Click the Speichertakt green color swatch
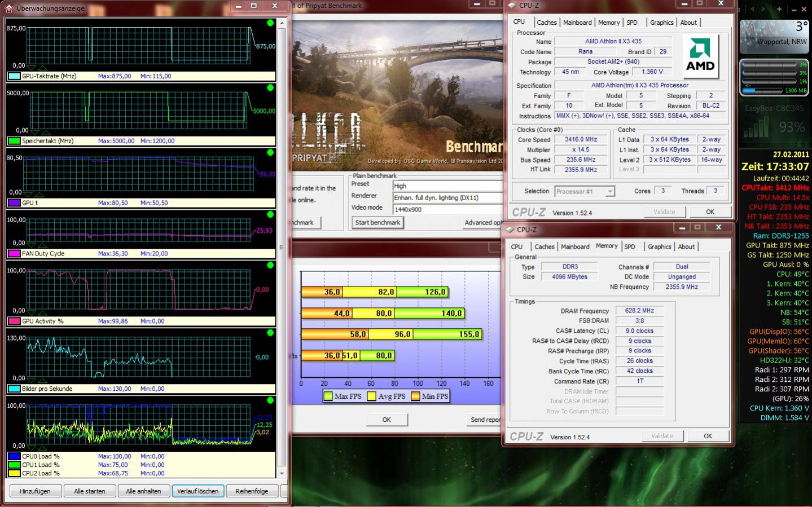 pos(14,141)
